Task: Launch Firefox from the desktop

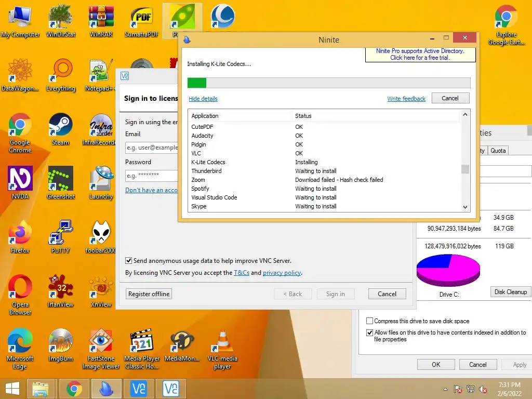Action: pos(20,236)
